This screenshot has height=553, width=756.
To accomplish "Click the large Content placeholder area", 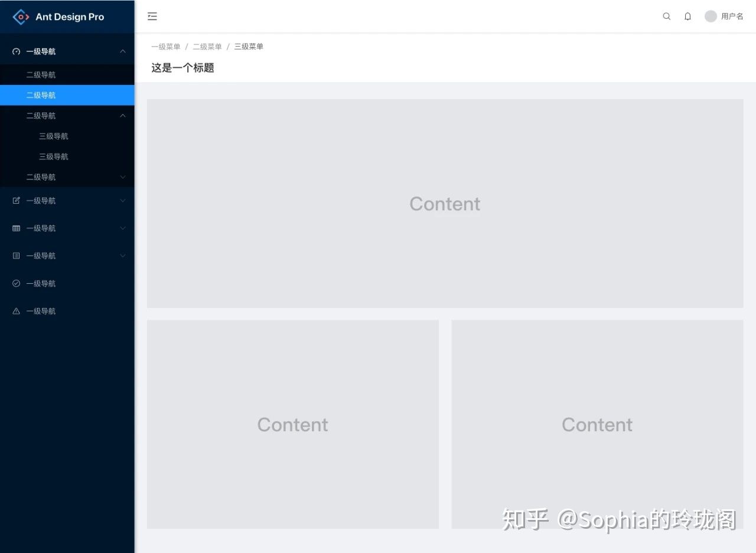I will [x=445, y=204].
